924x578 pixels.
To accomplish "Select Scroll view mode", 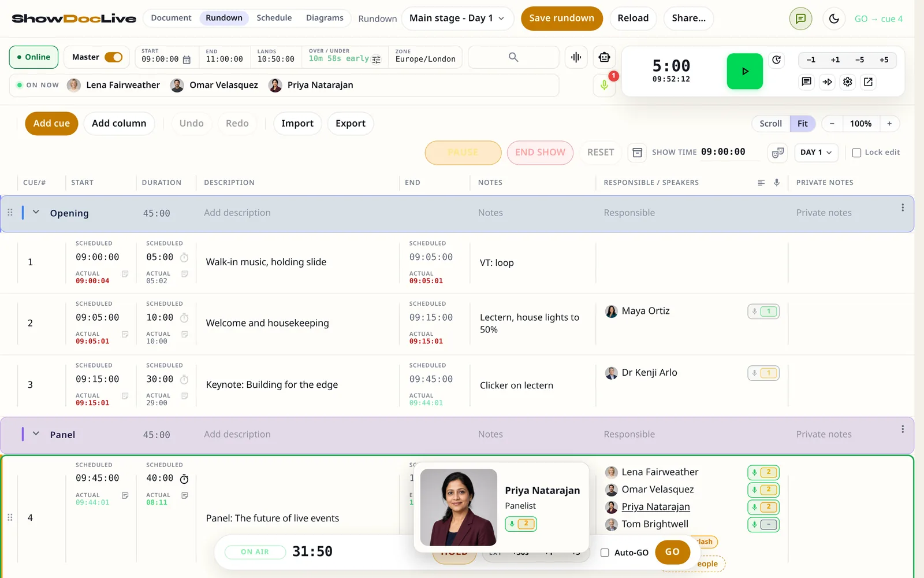I will click(x=770, y=124).
